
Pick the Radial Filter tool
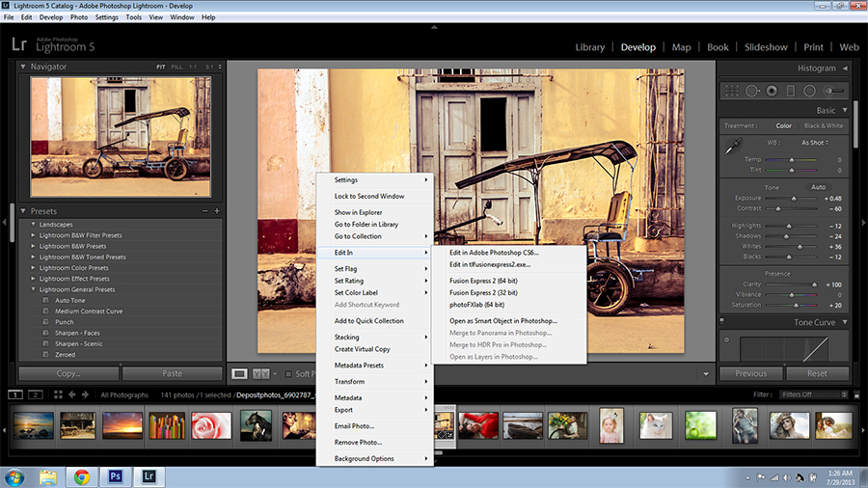pyautogui.click(x=808, y=91)
